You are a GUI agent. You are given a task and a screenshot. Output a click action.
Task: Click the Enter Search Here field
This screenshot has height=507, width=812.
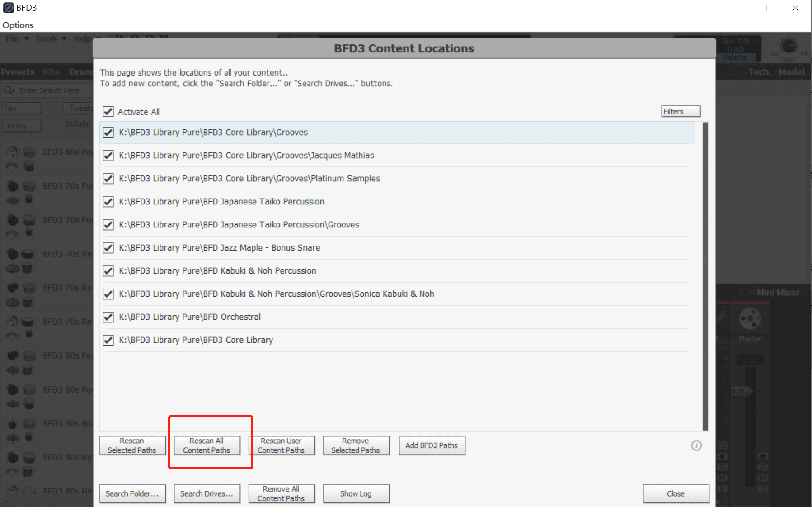point(49,90)
